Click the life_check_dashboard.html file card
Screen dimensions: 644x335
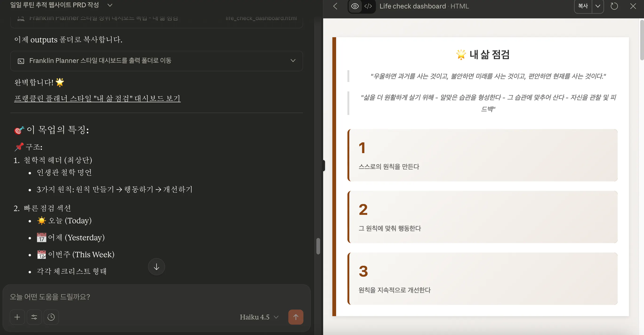coord(157,20)
